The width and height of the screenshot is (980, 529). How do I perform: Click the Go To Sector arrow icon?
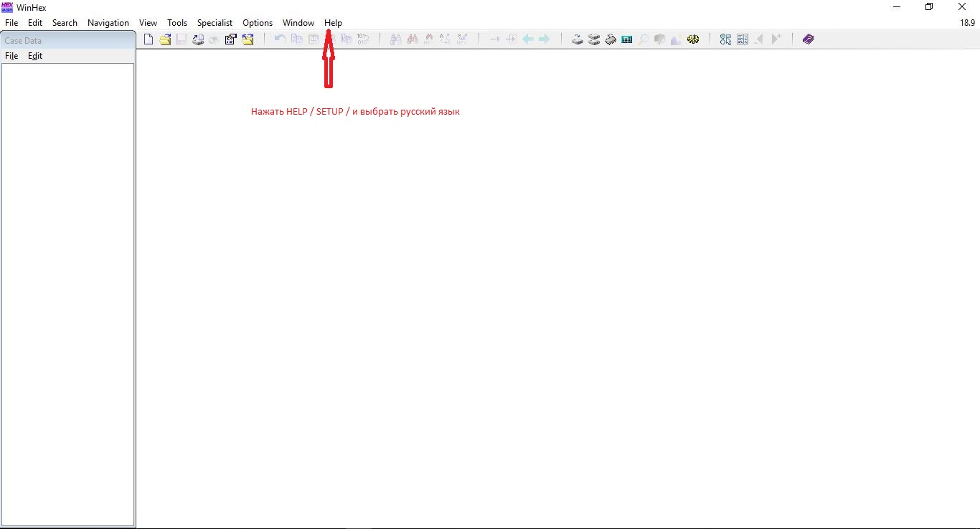(511, 39)
